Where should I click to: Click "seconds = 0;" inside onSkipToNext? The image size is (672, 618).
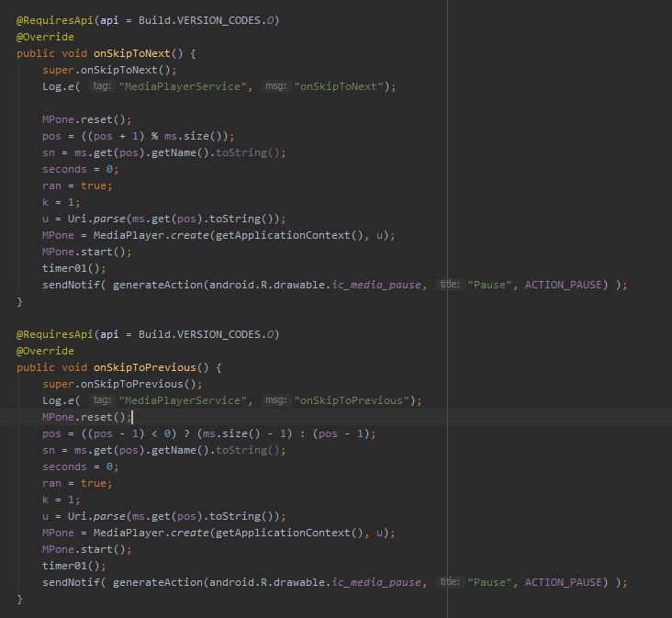click(x=80, y=169)
